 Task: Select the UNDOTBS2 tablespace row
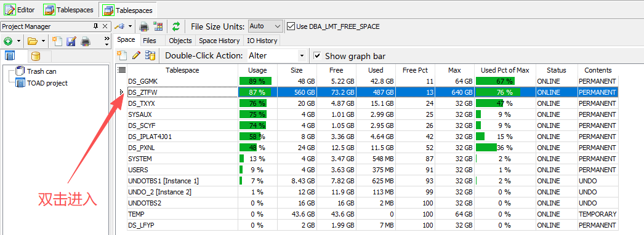[x=372, y=203]
